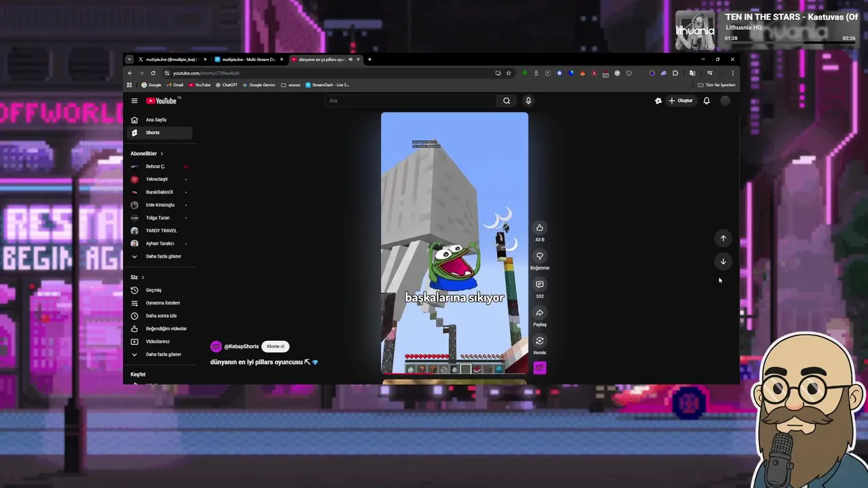868x488 pixels.
Task: Switch to multiple.live Multi-Stream tab
Action: click(249, 60)
